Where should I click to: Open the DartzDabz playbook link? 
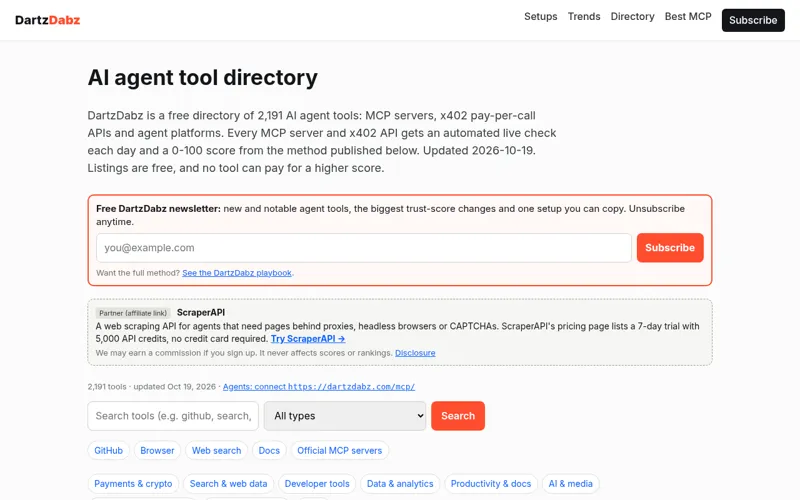pyautogui.click(x=237, y=273)
